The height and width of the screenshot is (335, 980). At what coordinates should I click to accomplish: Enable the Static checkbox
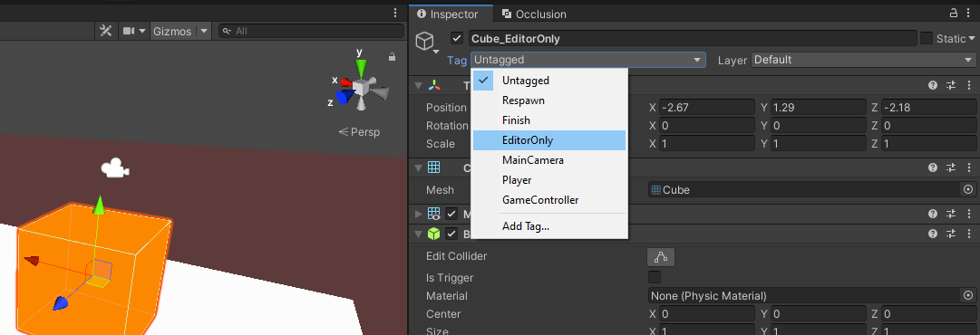(927, 39)
